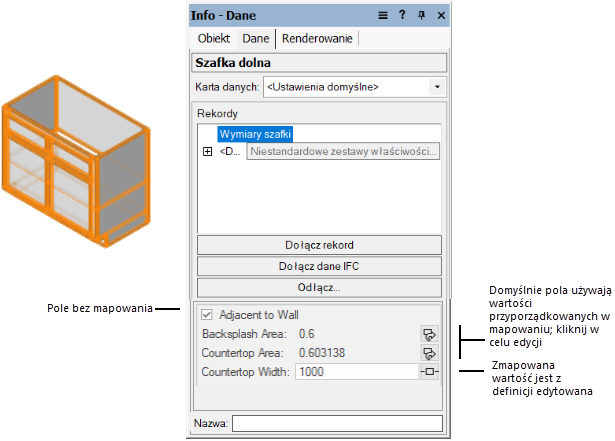This screenshot has width=615, height=441.
Task: Expand the record tree plus node
Action: 208,151
